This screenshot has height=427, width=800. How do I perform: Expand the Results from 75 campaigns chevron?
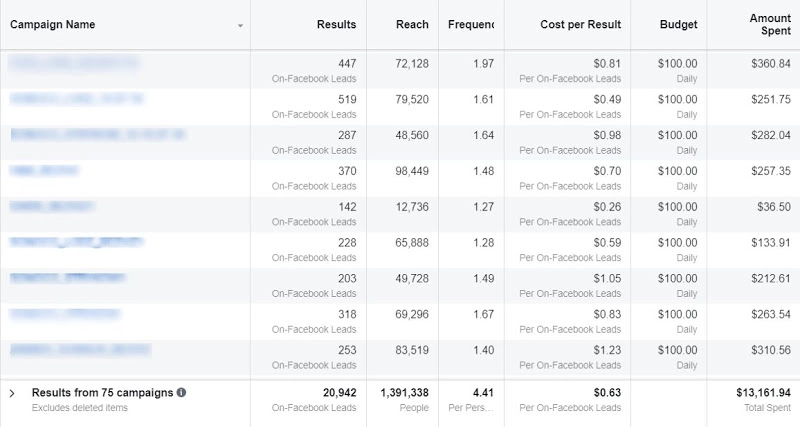pos(12,394)
